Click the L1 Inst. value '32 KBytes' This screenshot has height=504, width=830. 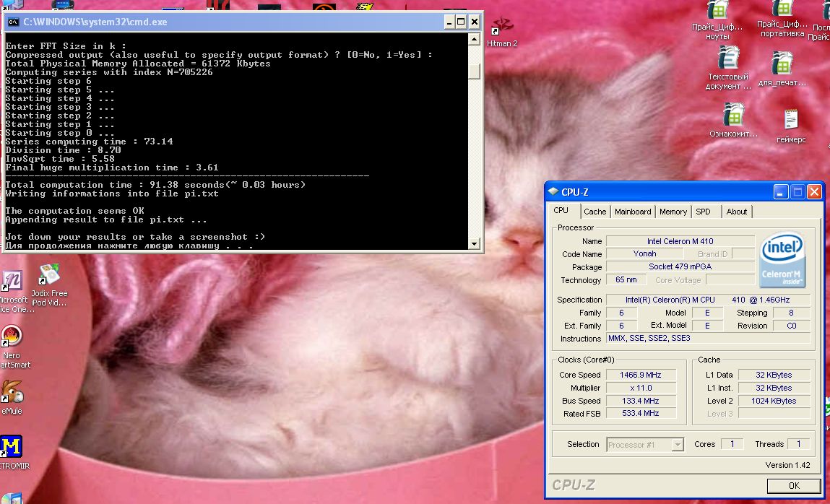[x=774, y=388]
